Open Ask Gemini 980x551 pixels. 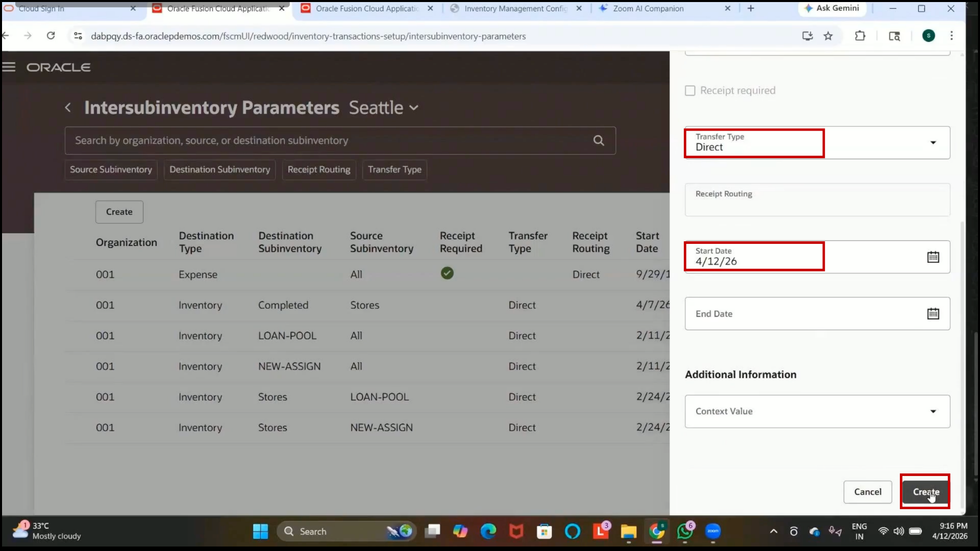[832, 8]
